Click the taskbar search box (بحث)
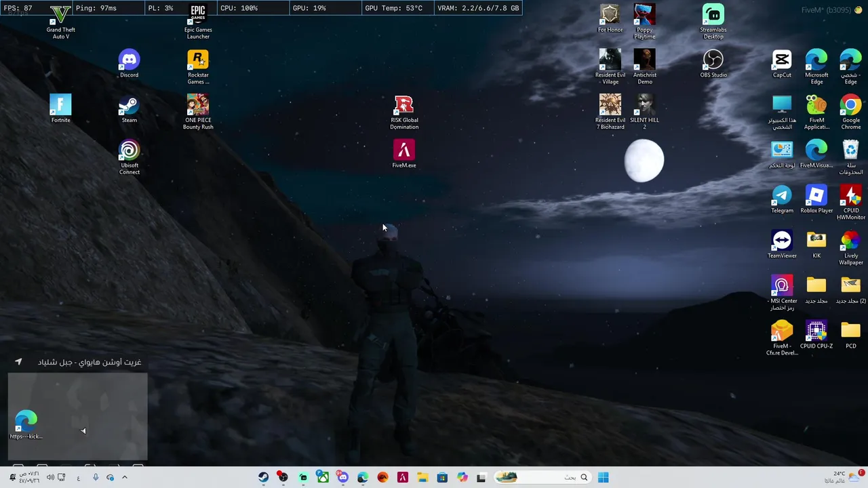Viewport: 868px width, 488px height. (x=542, y=477)
